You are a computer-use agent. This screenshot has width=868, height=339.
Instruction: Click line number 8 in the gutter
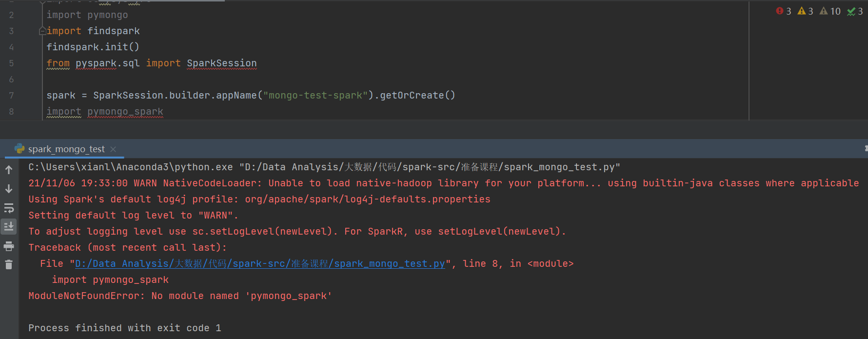point(11,112)
